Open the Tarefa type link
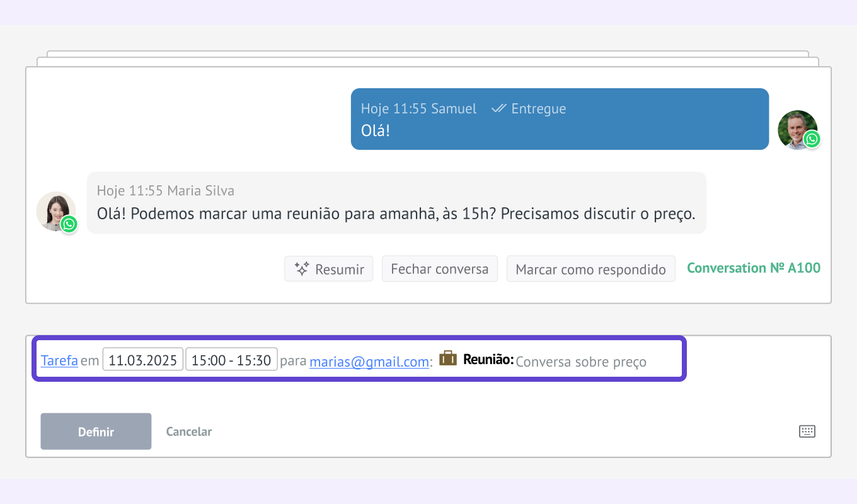Image resolution: width=857 pixels, height=504 pixels. tap(59, 361)
